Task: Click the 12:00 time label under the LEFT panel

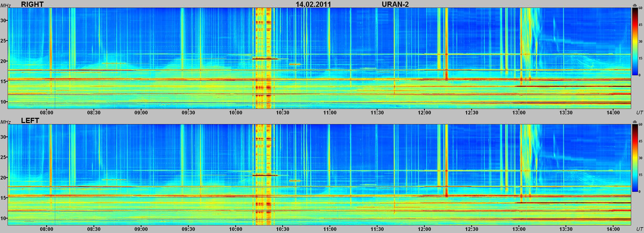Action: click(425, 229)
